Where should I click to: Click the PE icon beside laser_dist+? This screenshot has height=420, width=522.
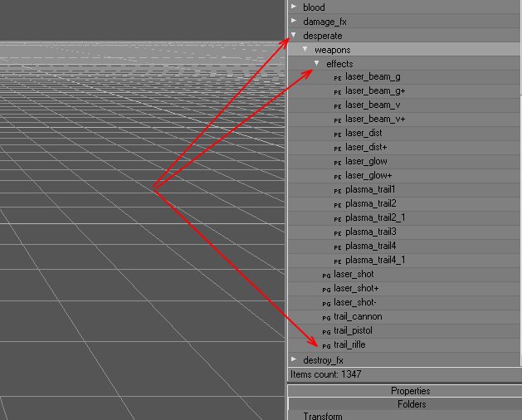tap(338, 149)
